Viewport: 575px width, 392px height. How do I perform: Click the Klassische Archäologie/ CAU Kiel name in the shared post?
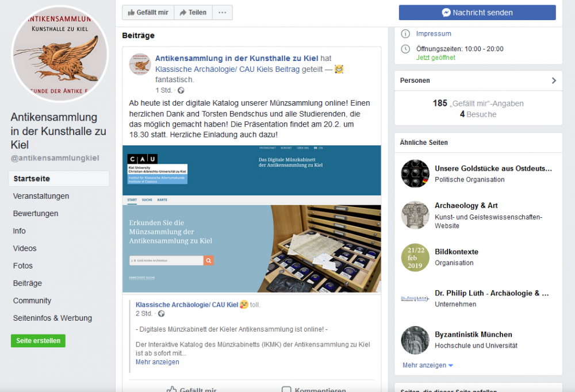187,305
